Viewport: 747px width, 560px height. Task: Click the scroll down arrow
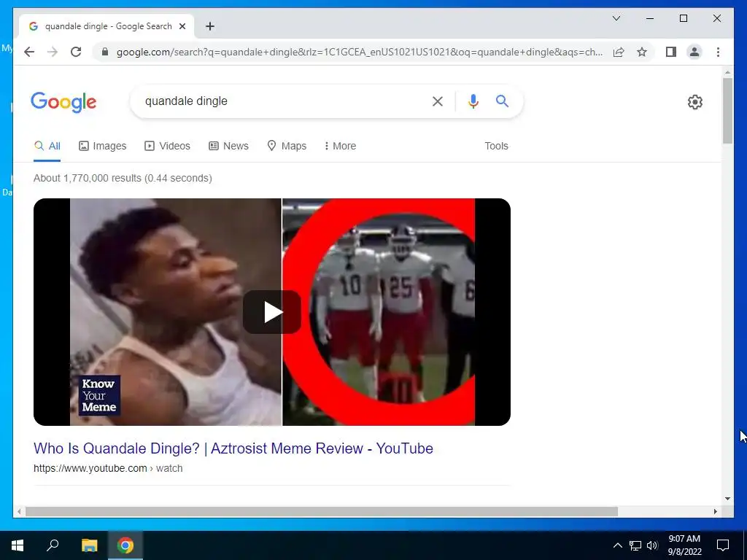pos(727,499)
